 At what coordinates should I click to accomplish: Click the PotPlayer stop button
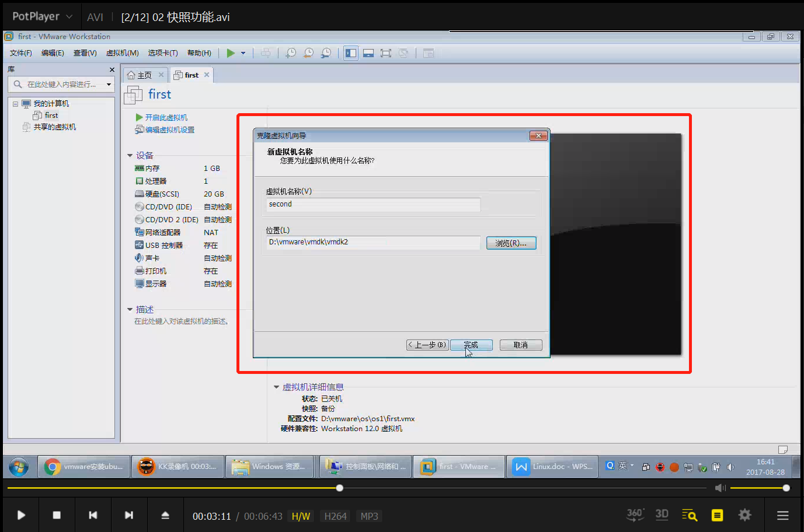click(57, 515)
